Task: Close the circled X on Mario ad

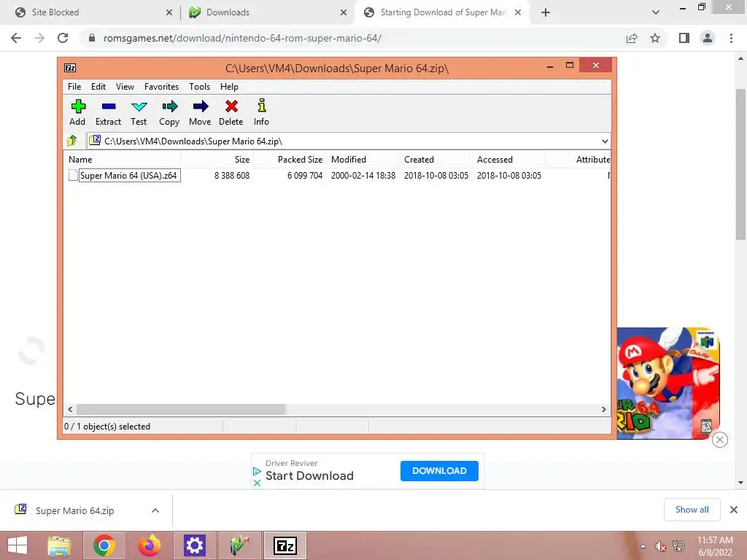Action: (x=720, y=440)
